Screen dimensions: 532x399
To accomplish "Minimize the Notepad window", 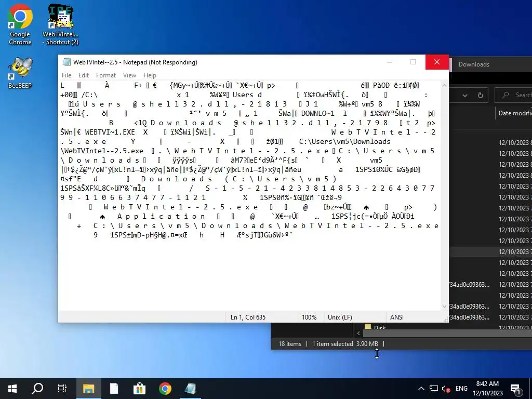I will coord(390,62).
